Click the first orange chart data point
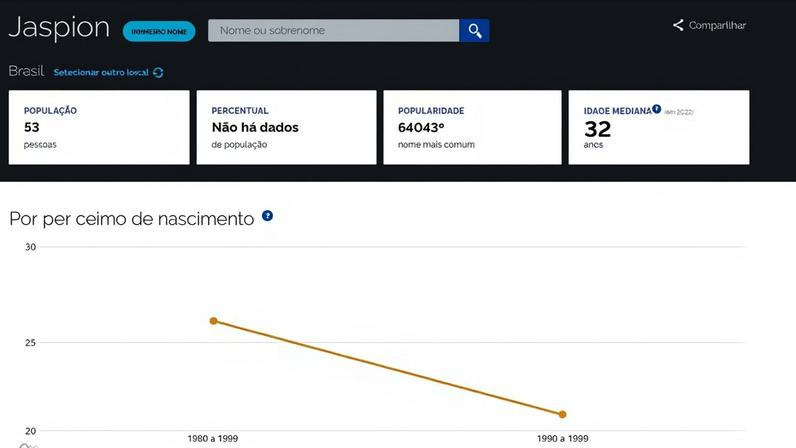Viewport: 796px width, 448px height. [214, 321]
